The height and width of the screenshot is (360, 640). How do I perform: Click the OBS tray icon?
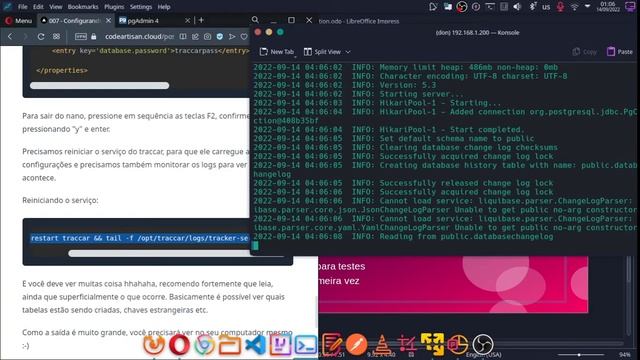click(462, 7)
